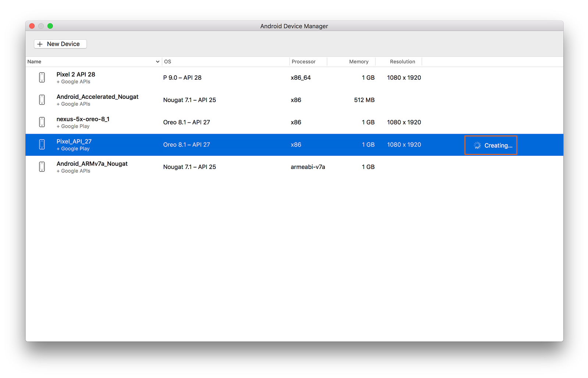
Task: Click the phone icon for Pixel 2 API 28
Action: coord(42,78)
